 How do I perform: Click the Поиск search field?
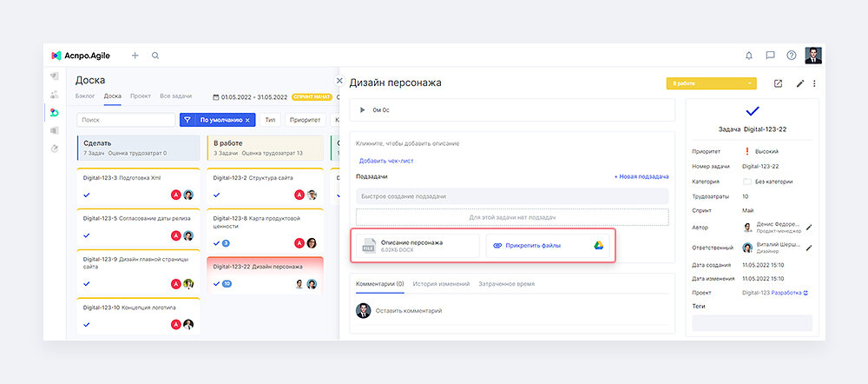126,120
